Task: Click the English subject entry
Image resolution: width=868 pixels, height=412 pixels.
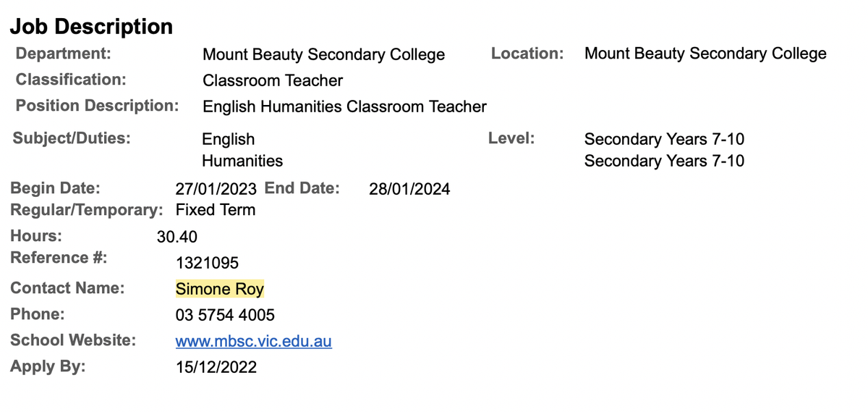Action: 229,139
